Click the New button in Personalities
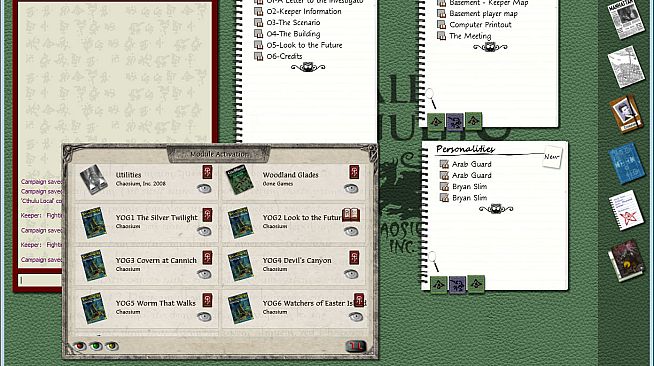The width and height of the screenshot is (654, 366). tap(552, 157)
